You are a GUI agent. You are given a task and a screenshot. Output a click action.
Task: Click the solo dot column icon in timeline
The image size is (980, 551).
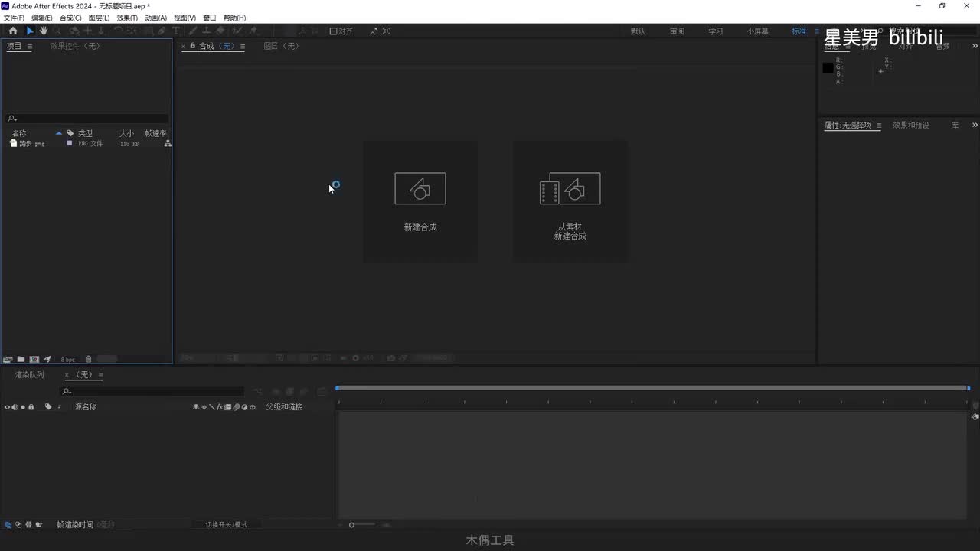[23, 407]
